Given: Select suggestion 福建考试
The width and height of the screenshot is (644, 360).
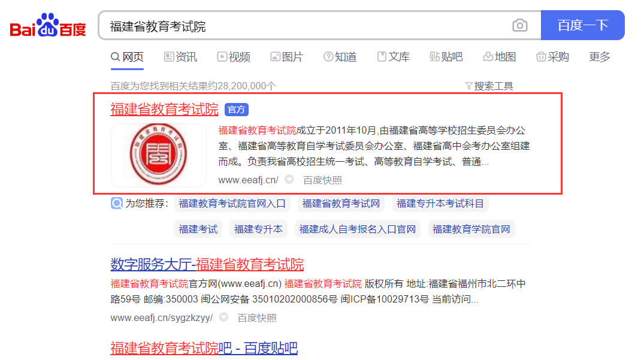Looking at the screenshot, I should (198, 229).
